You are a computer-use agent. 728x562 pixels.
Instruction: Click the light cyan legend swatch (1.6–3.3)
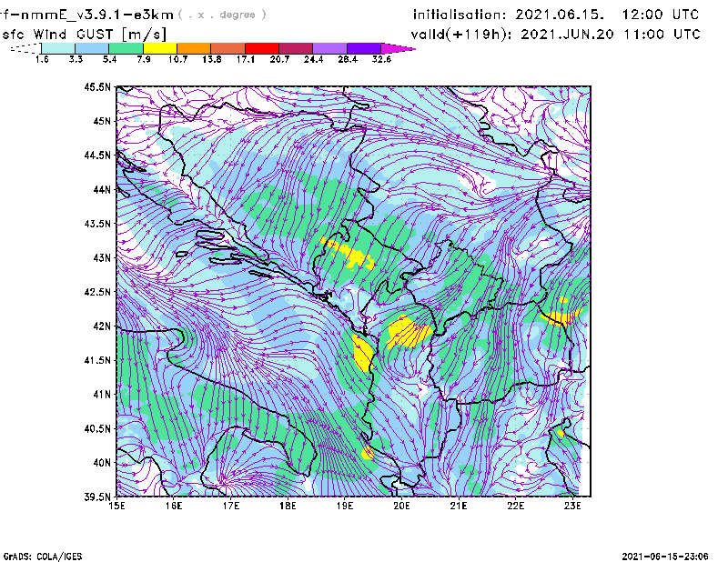pyautogui.click(x=58, y=48)
